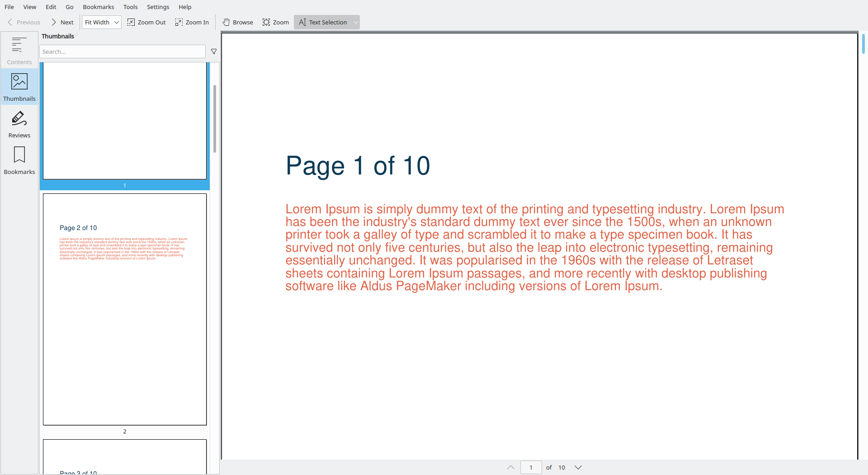The width and height of the screenshot is (868, 475).
Task: Click the thumbnails panel scrollbar
Action: click(x=215, y=118)
